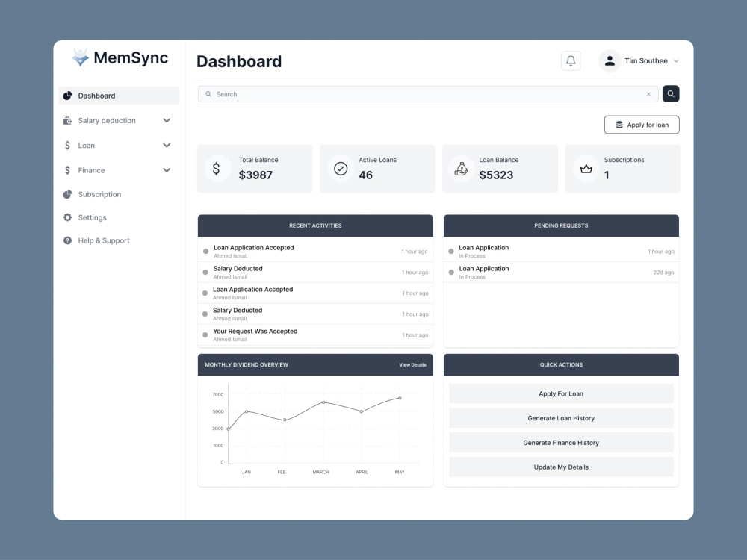Click the Dashboard pie icon in the sidebar

pyautogui.click(x=68, y=96)
